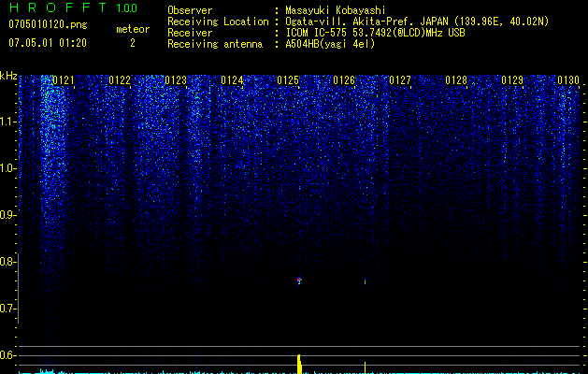Click the ICOM IC-575 53.7492 MHz text
Screen dimensions: 588x374
click(375, 33)
